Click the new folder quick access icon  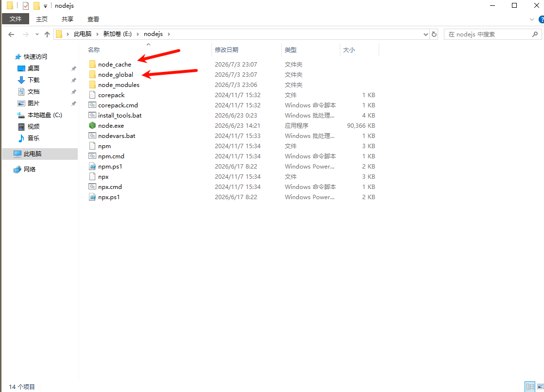click(36, 5)
